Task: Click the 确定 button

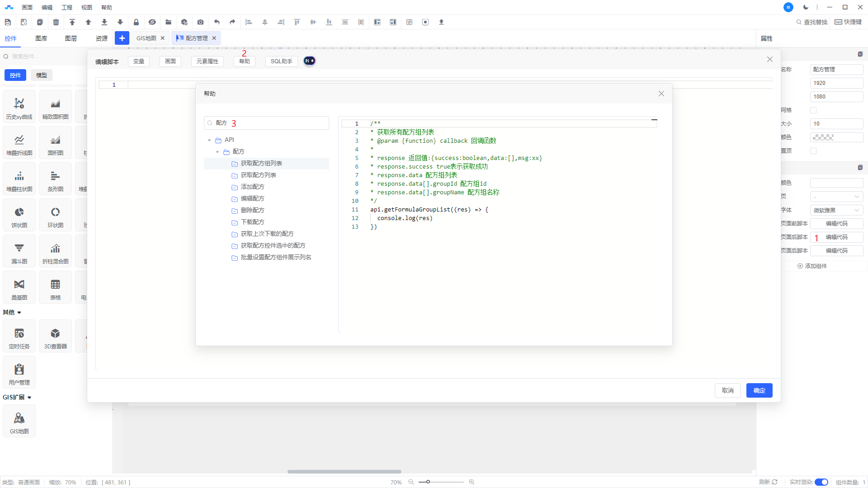Action: tap(759, 390)
